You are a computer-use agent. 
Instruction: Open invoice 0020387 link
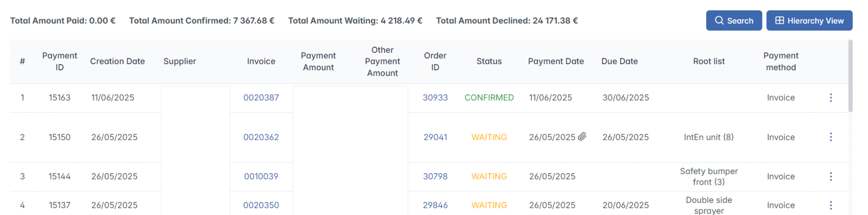(261, 98)
